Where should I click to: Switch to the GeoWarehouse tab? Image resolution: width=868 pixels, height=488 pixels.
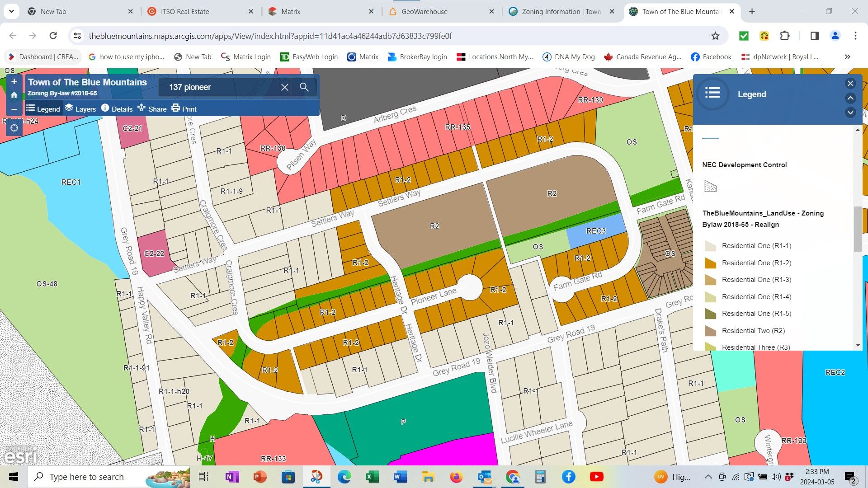[x=424, y=12]
